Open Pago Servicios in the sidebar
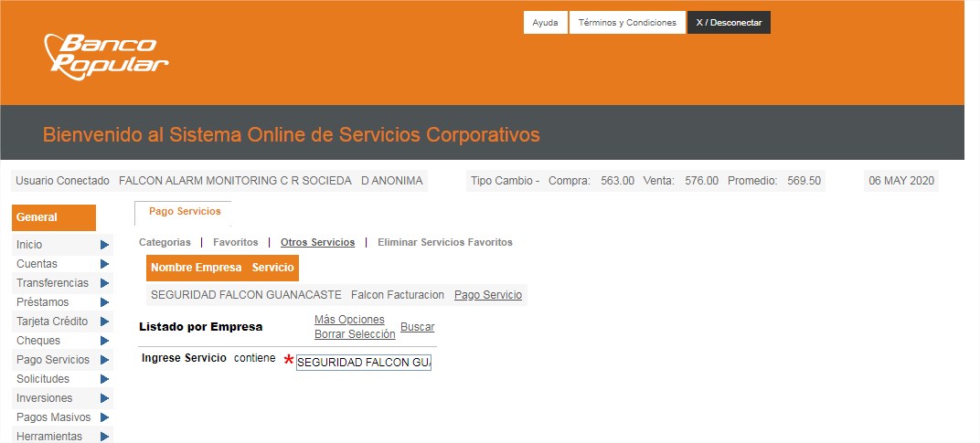This screenshot has width=980, height=443. pos(53,360)
